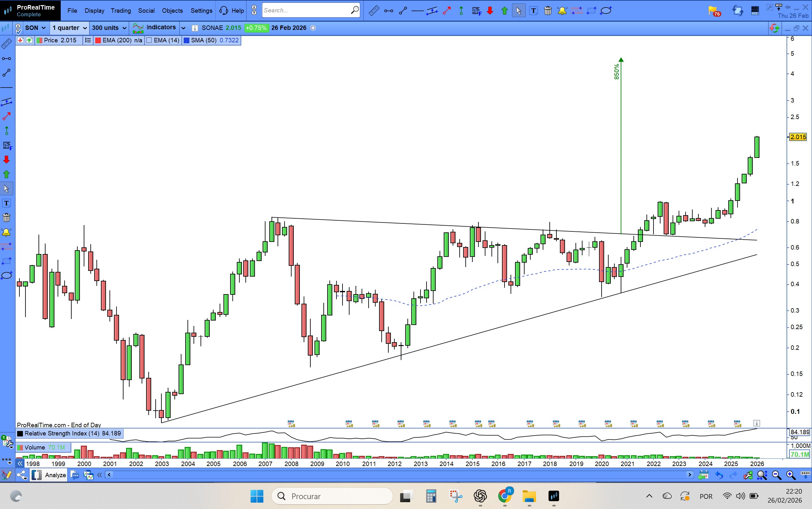This screenshot has width=812, height=509.
Task: Click the zoom out magnifier icon at bottom right
Action: point(776,475)
